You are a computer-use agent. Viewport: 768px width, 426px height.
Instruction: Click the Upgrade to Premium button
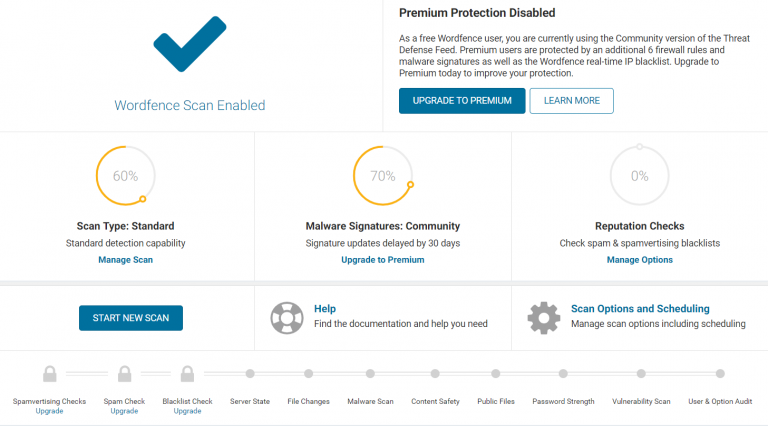tap(462, 101)
